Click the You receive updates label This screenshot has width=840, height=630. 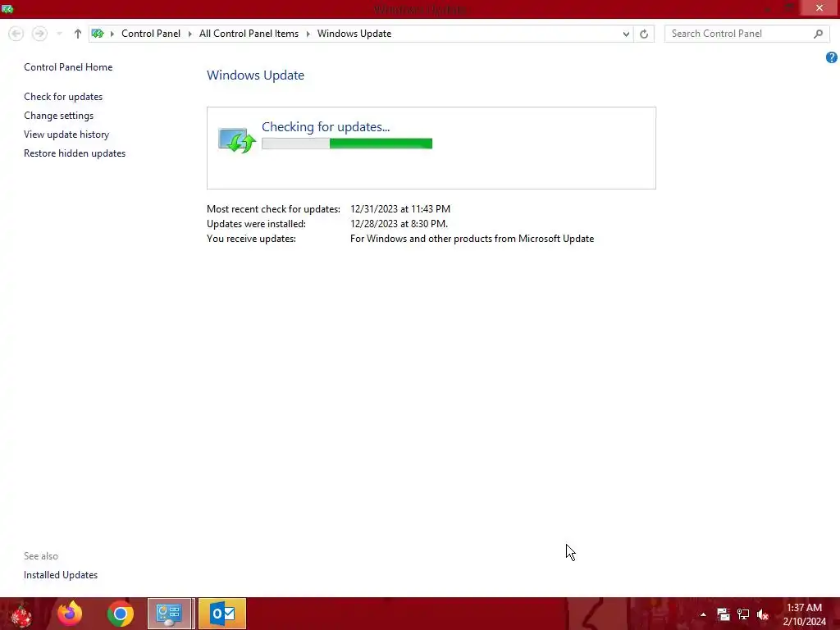pyautogui.click(x=251, y=239)
